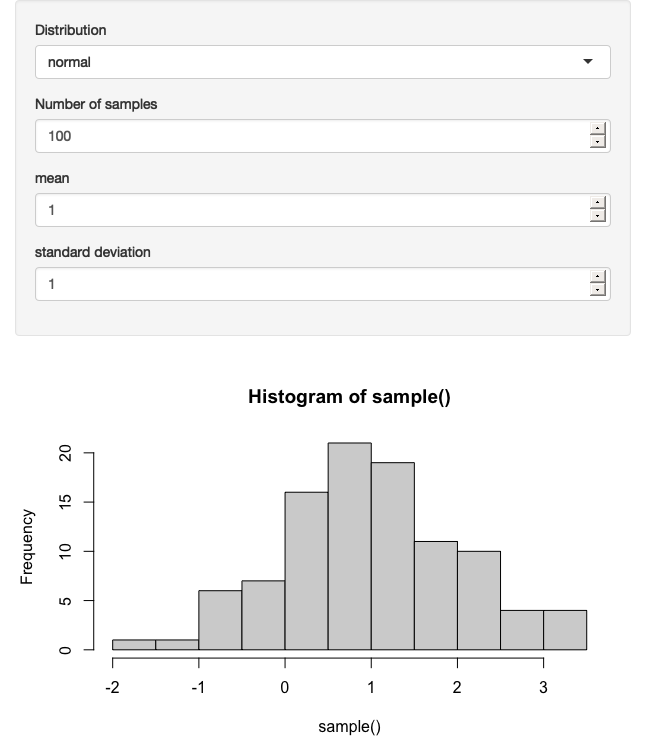Screen dimensions: 646x756
Task: Click the 'standard deviation' label
Action: 93,252
